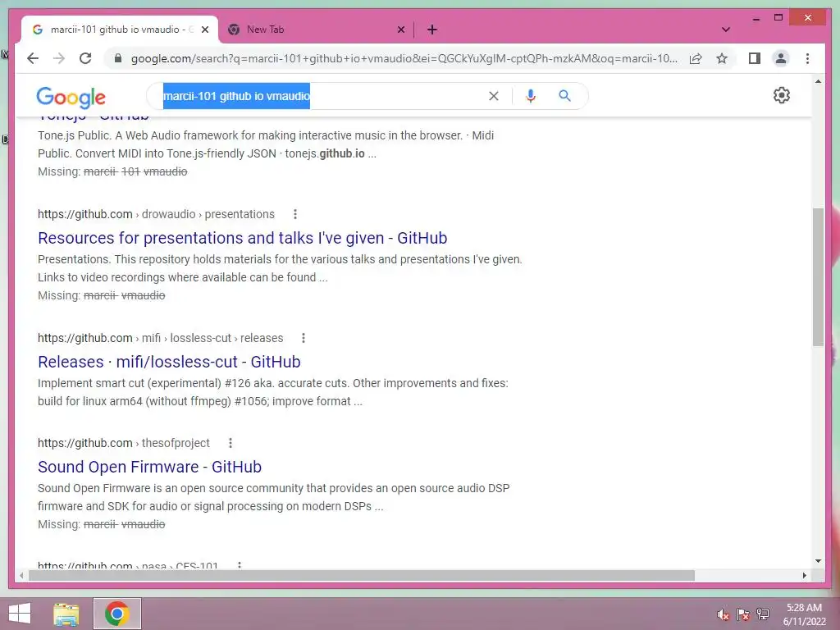Select the marcii-101 github io vmaudio tab
This screenshot has width=840, height=630.
pyautogui.click(x=120, y=30)
